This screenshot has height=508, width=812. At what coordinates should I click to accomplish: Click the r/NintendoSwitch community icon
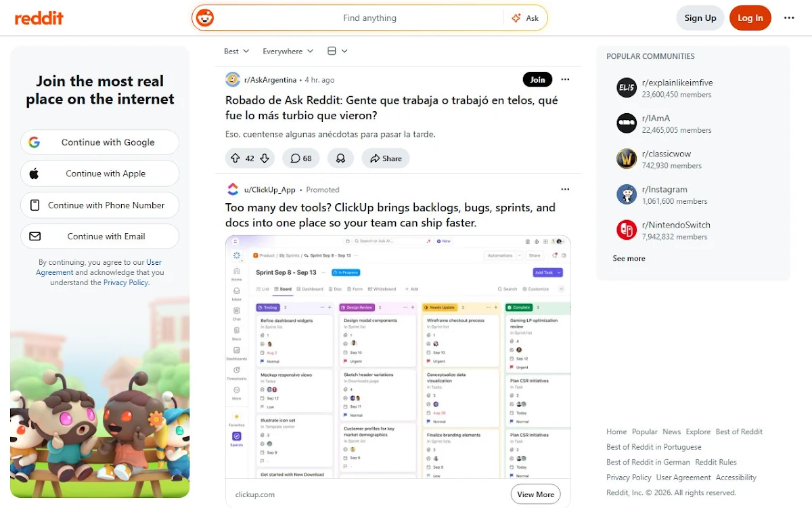click(627, 230)
